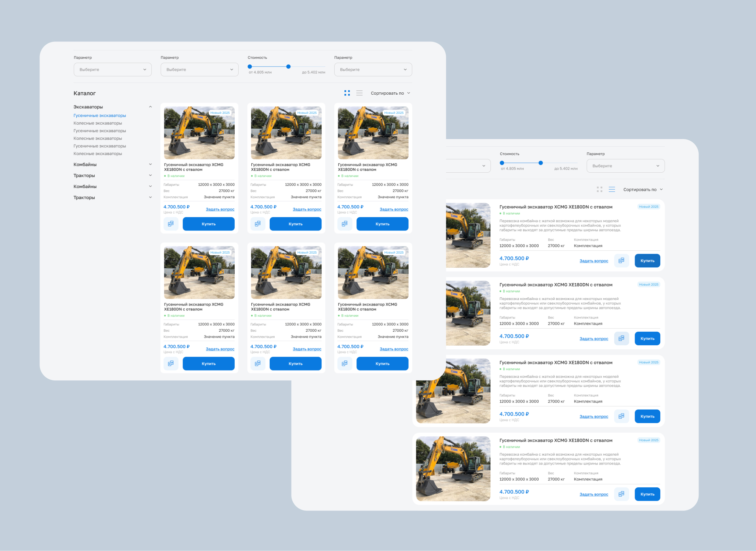
Task: Add top-middle grid card excavator to comparison
Action: tap(258, 224)
